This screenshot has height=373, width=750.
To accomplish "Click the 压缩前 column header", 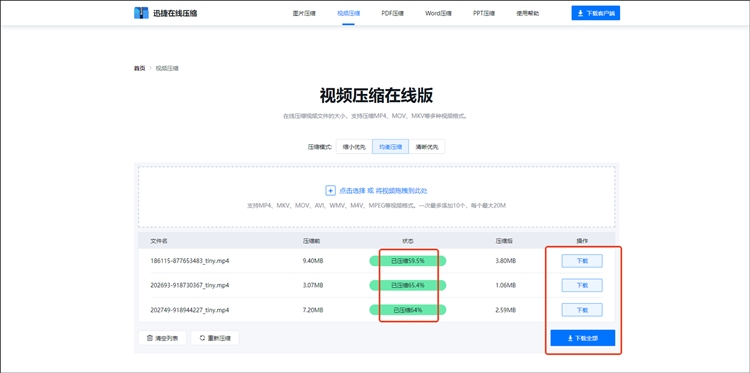I will point(311,241).
